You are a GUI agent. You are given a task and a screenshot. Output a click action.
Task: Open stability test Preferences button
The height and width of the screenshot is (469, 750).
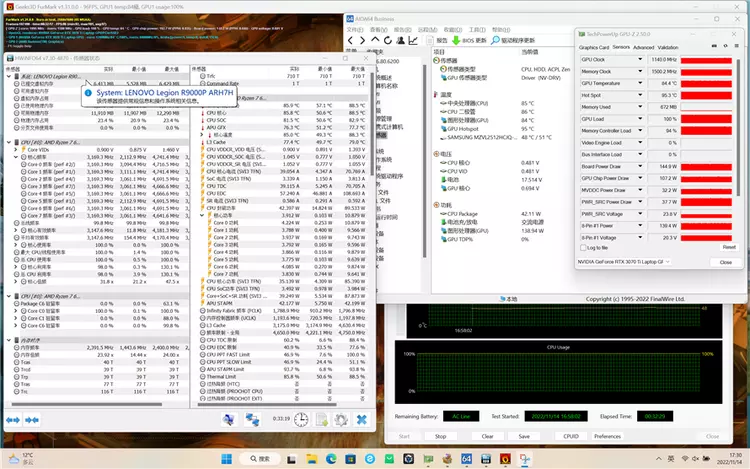coord(607,436)
